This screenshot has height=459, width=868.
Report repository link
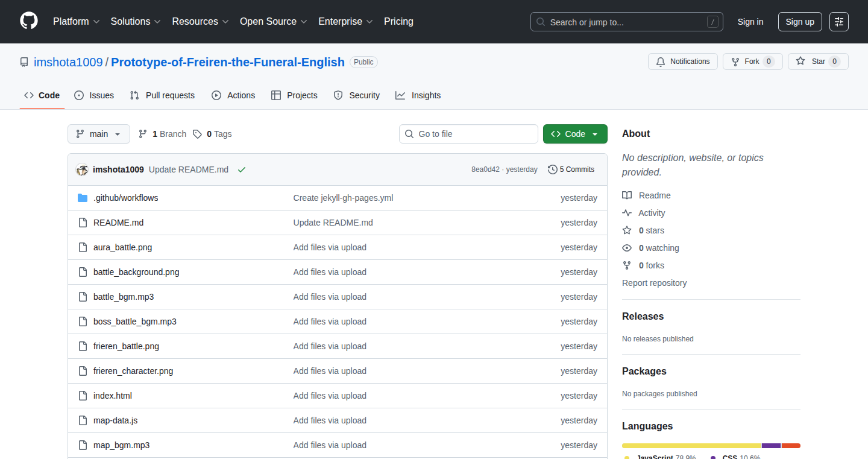(655, 283)
